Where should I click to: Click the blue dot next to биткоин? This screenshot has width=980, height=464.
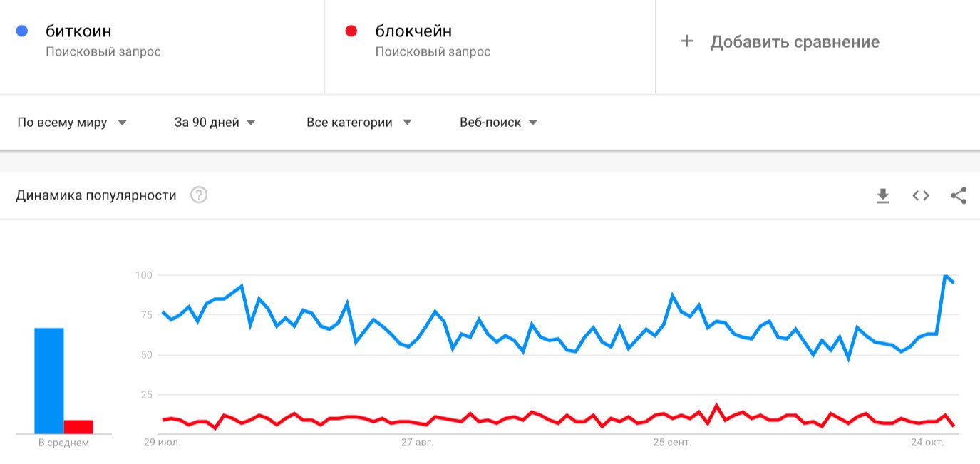pos(22,31)
